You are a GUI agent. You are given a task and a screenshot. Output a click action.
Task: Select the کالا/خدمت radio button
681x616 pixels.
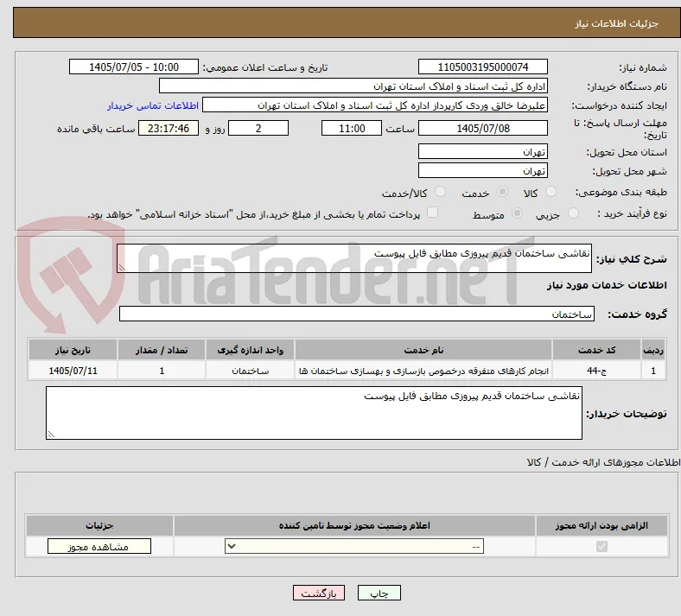coord(441,192)
